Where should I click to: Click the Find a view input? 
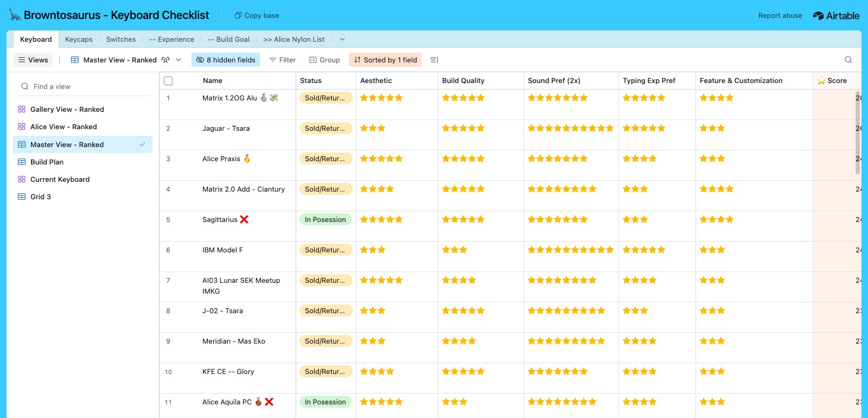click(82, 86)
